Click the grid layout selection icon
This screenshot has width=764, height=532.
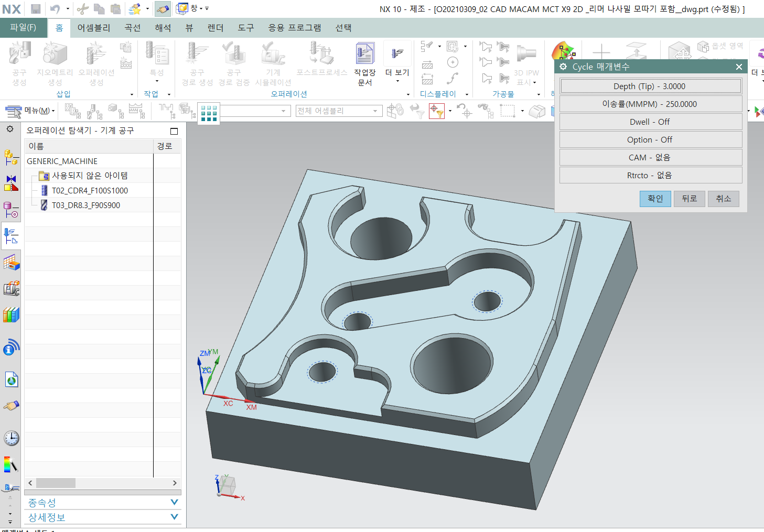click(x=209, y=113)
